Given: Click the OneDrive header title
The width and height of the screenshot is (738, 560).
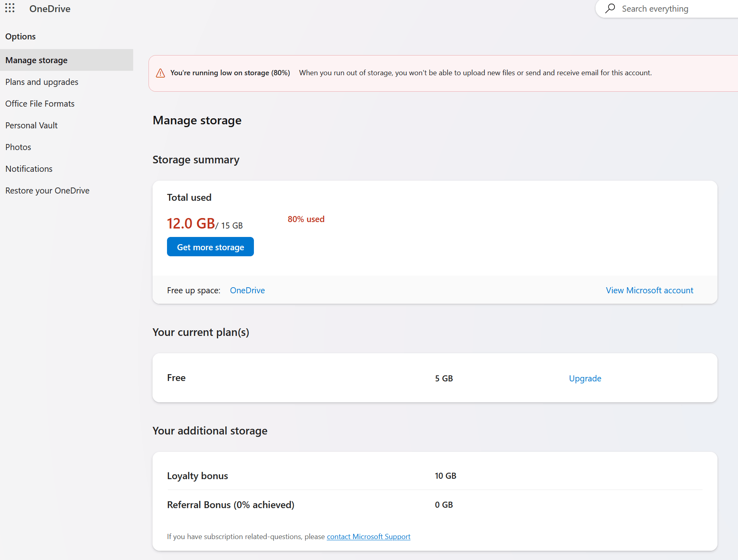Looking at the screenshot, I should coord(50,9).
